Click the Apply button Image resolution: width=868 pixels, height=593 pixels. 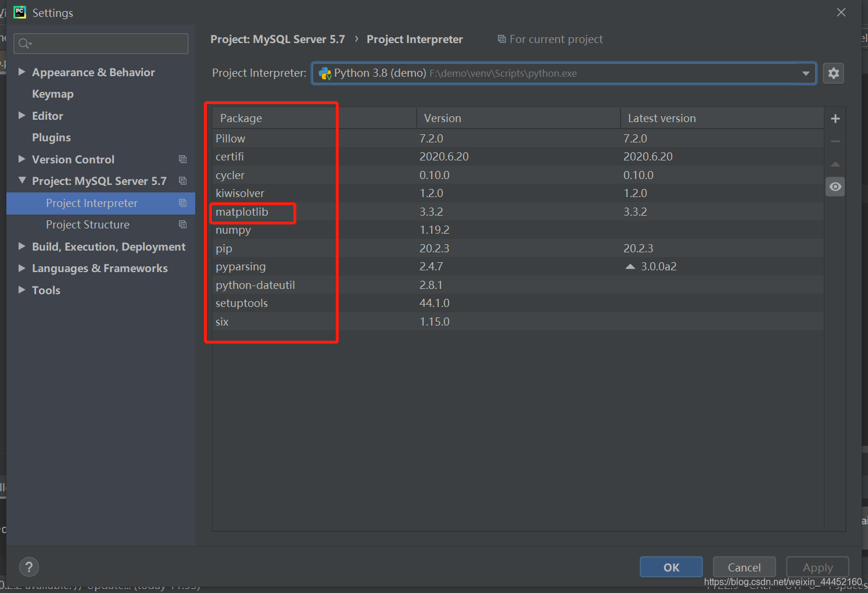pos(817,567)
